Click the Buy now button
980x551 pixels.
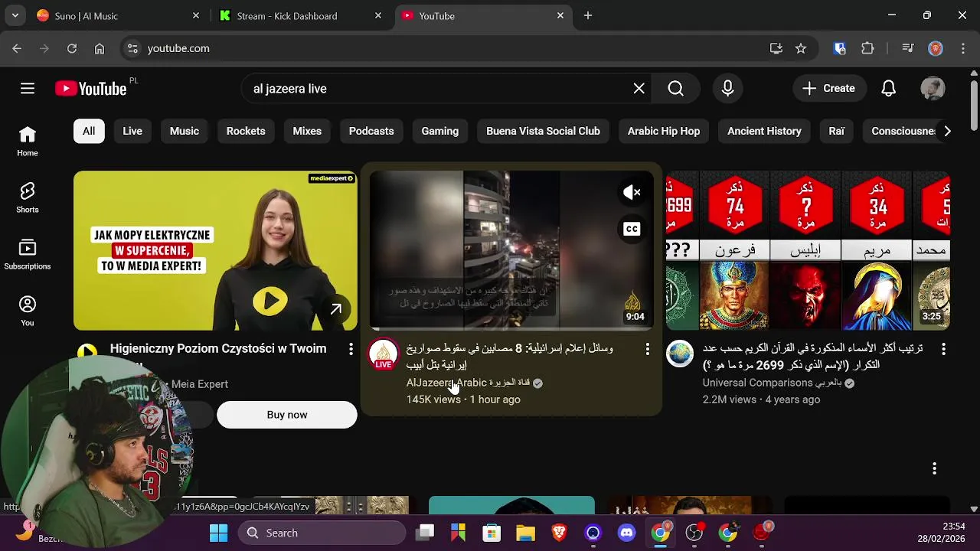coord(287,415)
